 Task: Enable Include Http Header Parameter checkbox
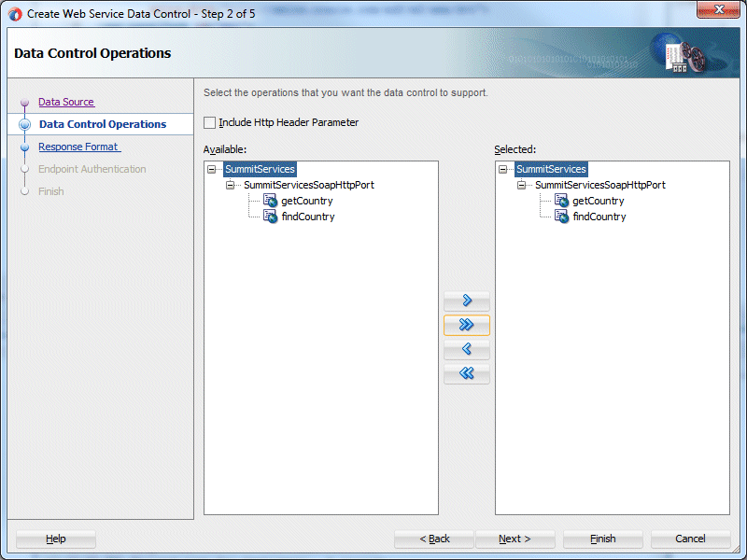pos(209,122)
